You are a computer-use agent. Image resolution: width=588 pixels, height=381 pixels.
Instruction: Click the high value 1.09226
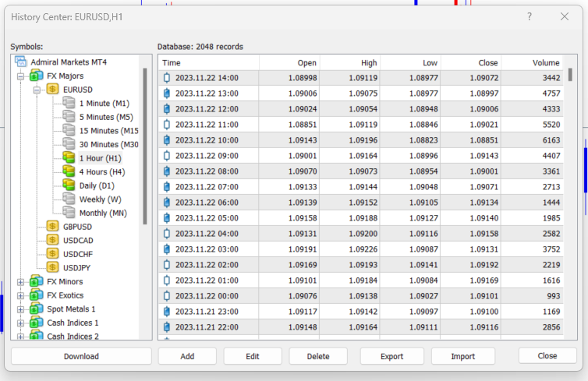(363, 249)
